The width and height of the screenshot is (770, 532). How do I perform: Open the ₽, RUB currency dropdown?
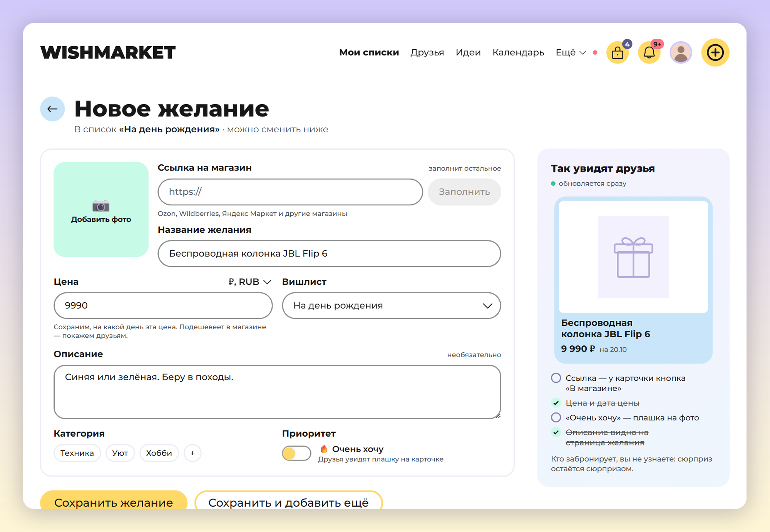(x=249, y=282)
